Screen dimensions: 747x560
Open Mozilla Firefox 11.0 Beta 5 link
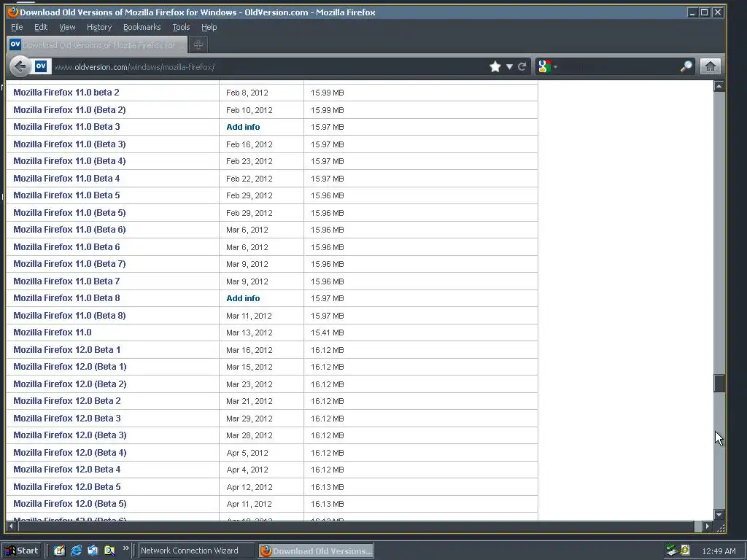click(66, 195)
